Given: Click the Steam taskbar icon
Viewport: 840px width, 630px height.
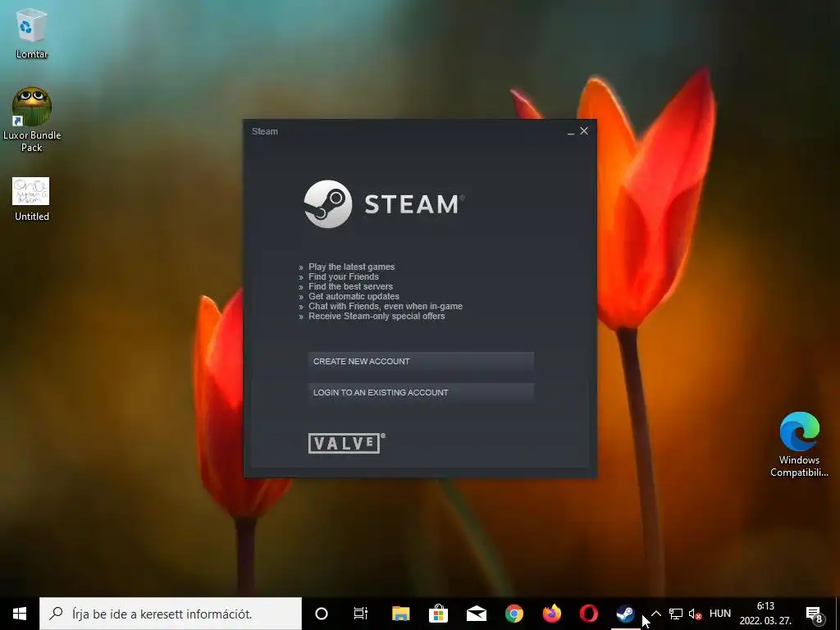Looking at the screenshot, I should [625, 614].
